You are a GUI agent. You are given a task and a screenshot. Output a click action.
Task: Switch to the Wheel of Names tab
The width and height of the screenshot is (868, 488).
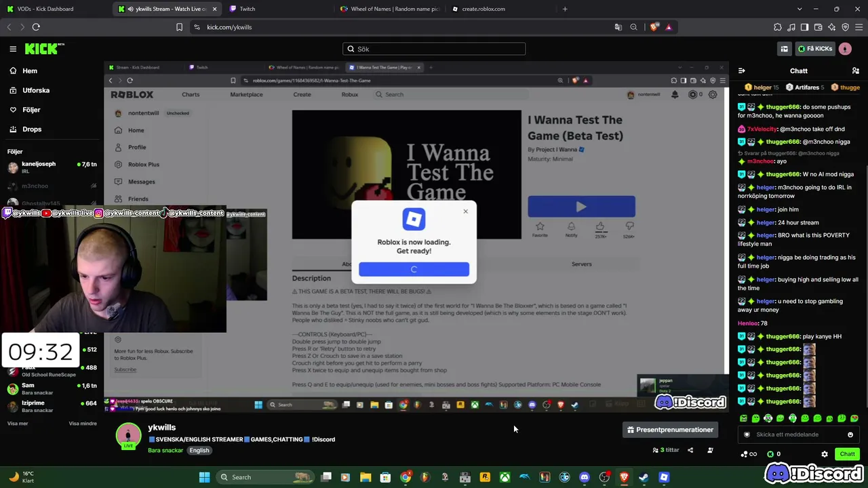[389, 9]
